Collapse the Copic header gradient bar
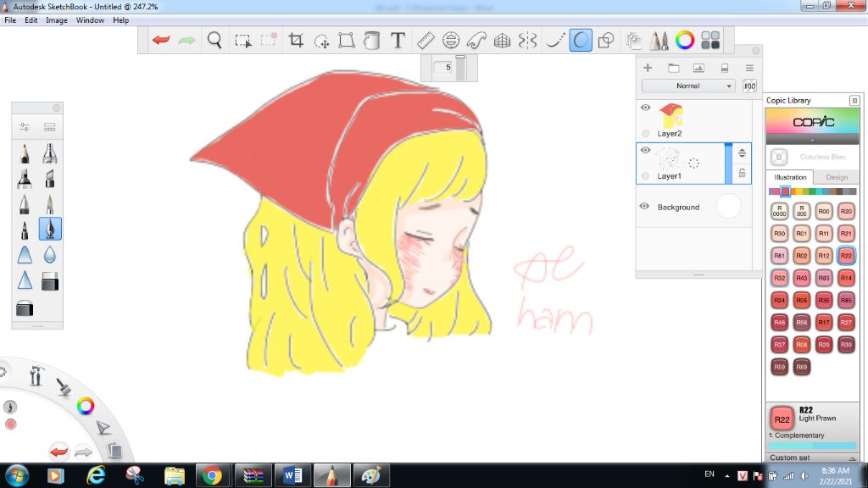This screenshot has width=868, height=488. click(x=813, y=140)
